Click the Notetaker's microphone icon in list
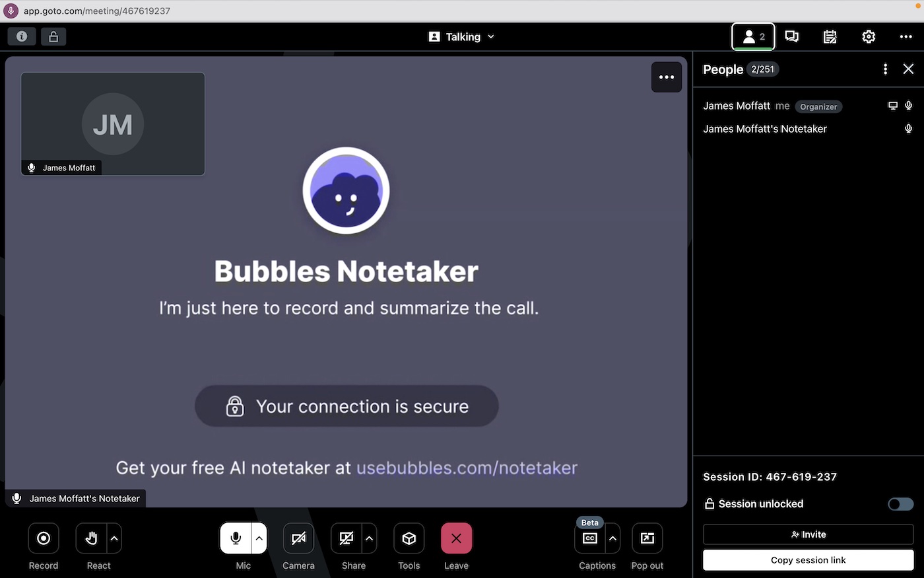 tap(909, 129)
